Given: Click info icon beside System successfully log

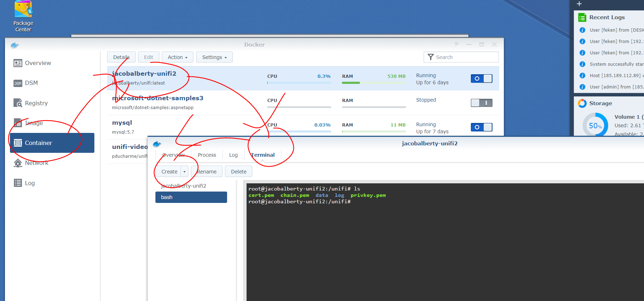Looking at the screenshot, I should (x=582, y=64).
